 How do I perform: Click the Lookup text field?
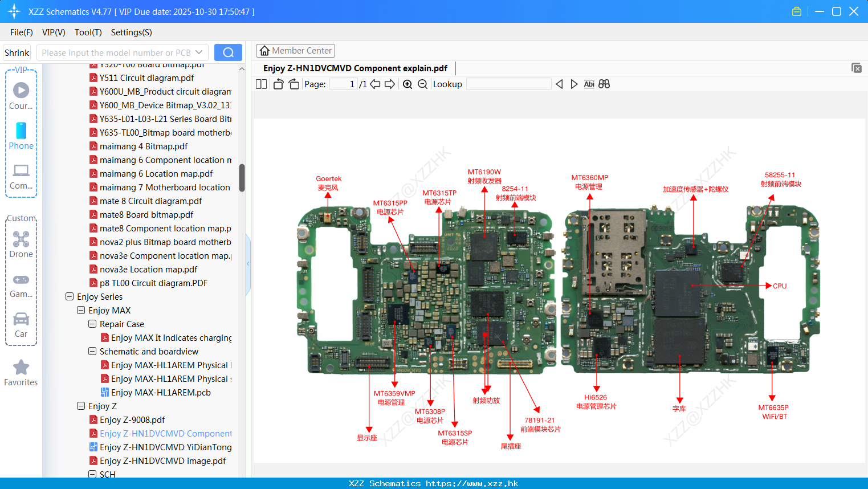[x=508, y=84]
